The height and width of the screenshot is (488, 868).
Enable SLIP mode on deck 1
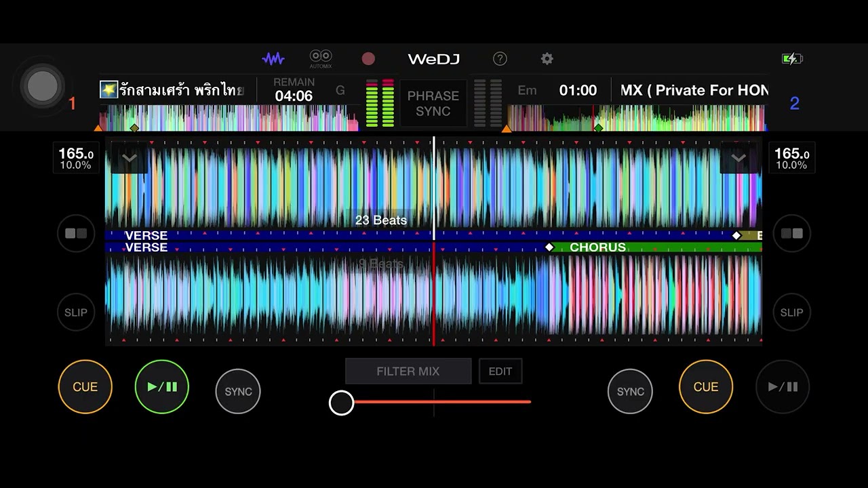[x=76, y=312]
